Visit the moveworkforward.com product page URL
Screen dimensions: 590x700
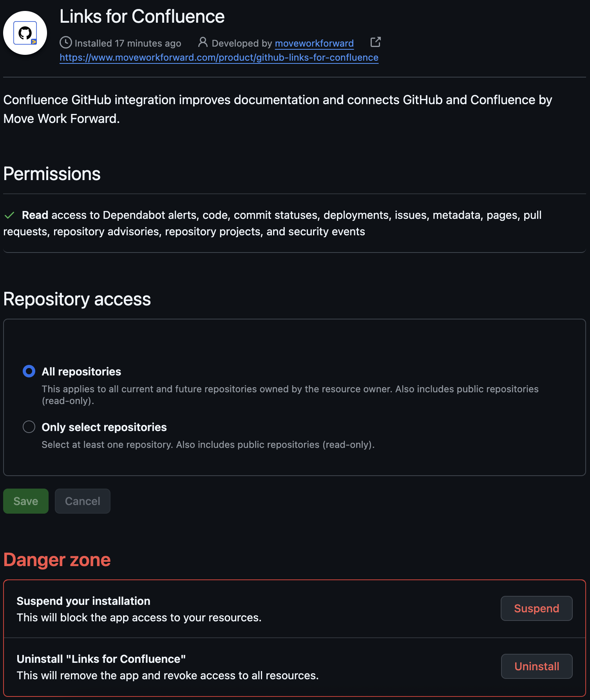pyautogui.click(x=219, y=58)
